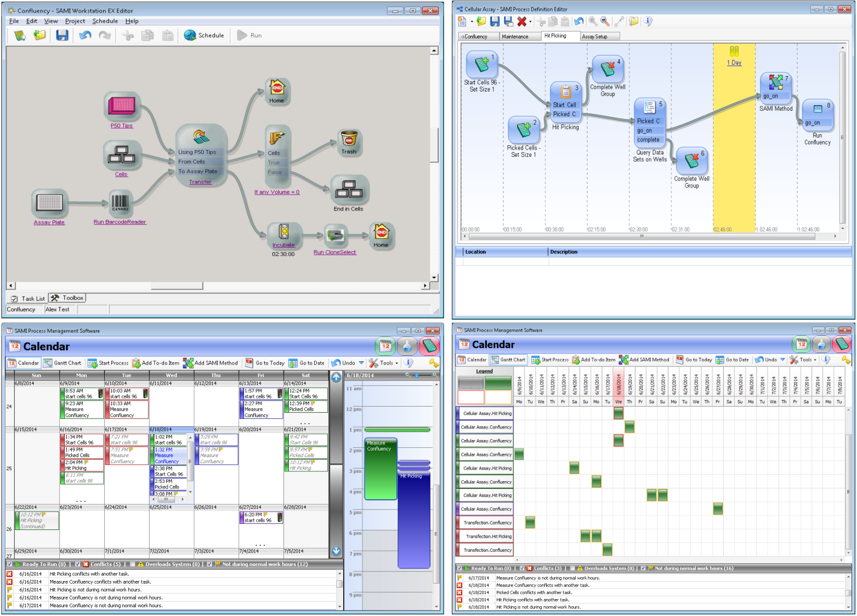Viewport: 857px width, 616px height.
Task: Click Start Process in left Calendar window
Action: 108,363
